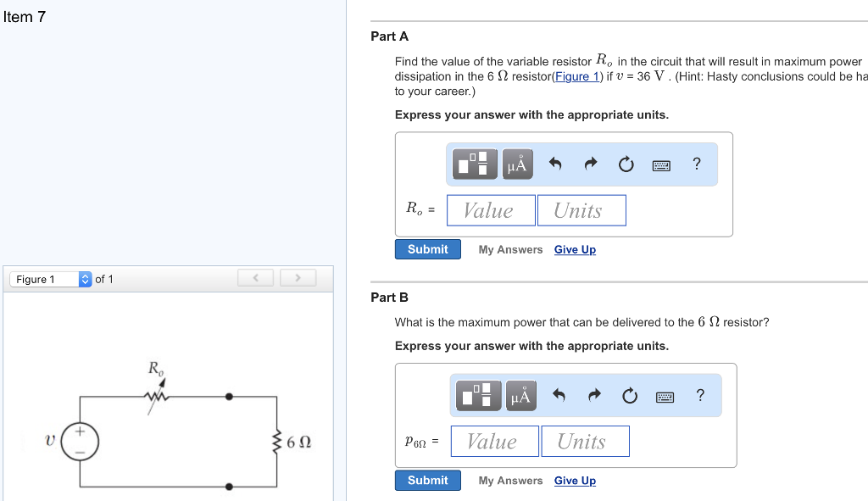View My Answers for Part A
Viewport: 868px width, 501px height.
pos(510,249)
